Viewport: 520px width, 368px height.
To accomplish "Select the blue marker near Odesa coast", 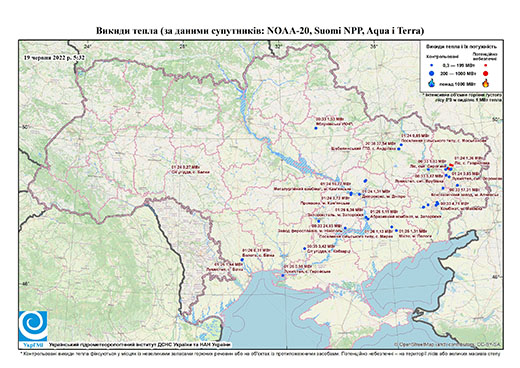I will click(x=283, y=275).
